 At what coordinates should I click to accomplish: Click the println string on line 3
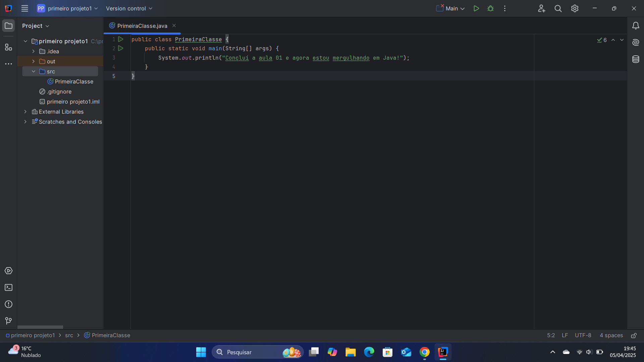pos(312,58)
